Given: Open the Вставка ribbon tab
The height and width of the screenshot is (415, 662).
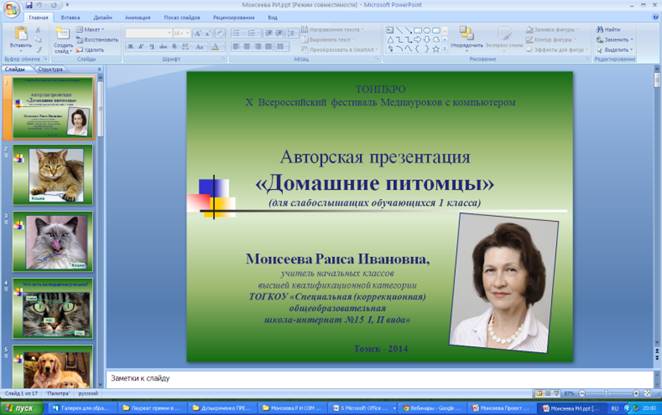Looking at the screenshot, I should (70, 18).
